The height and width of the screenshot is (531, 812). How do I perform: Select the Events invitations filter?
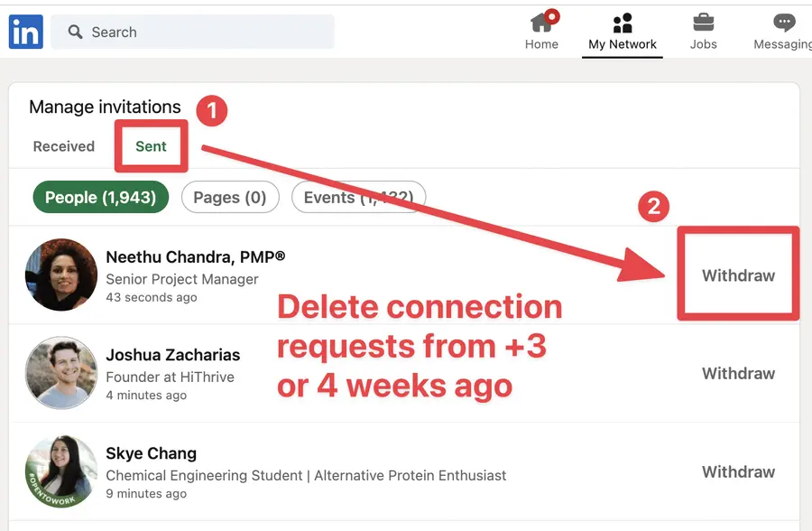coord(358,197)
